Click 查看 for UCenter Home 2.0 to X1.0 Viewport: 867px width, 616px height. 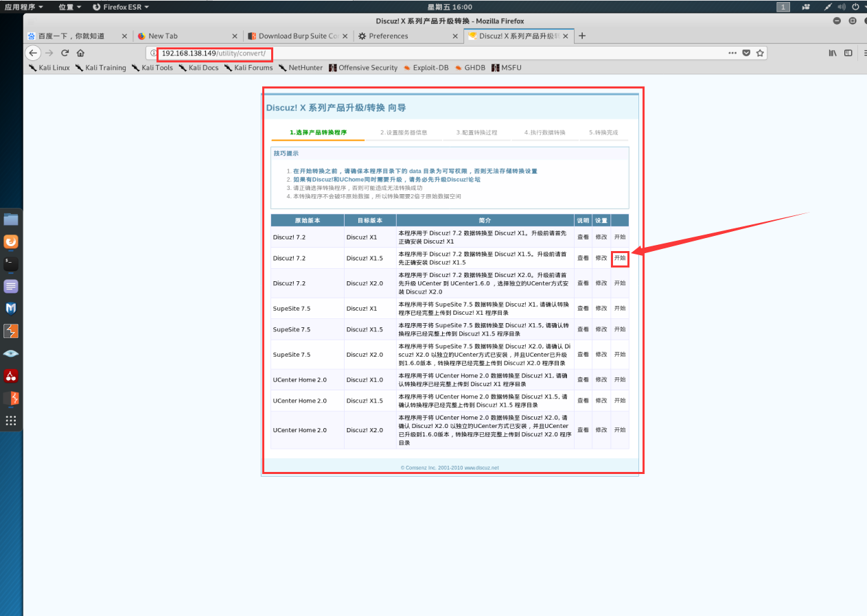(583, 379)
